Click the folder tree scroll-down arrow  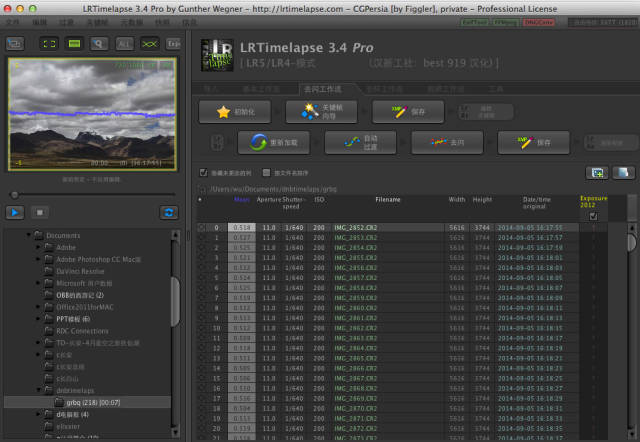pos(175,432)
